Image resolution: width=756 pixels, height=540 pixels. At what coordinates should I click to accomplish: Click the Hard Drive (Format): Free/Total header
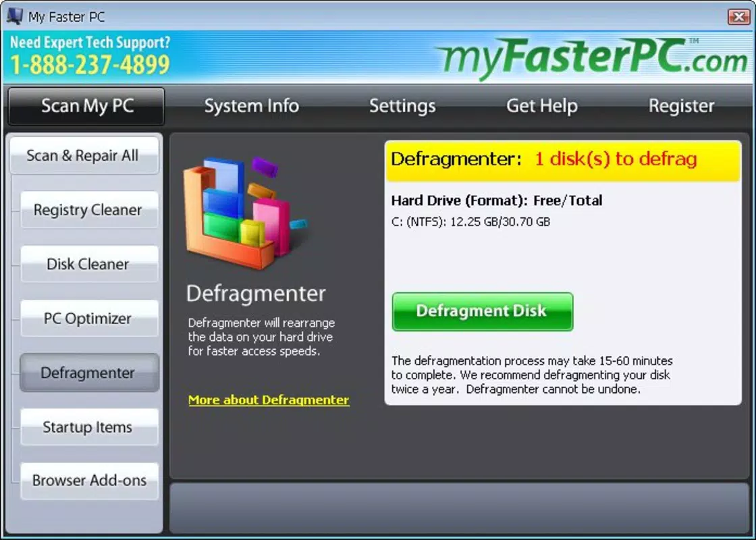coord(497,200)
